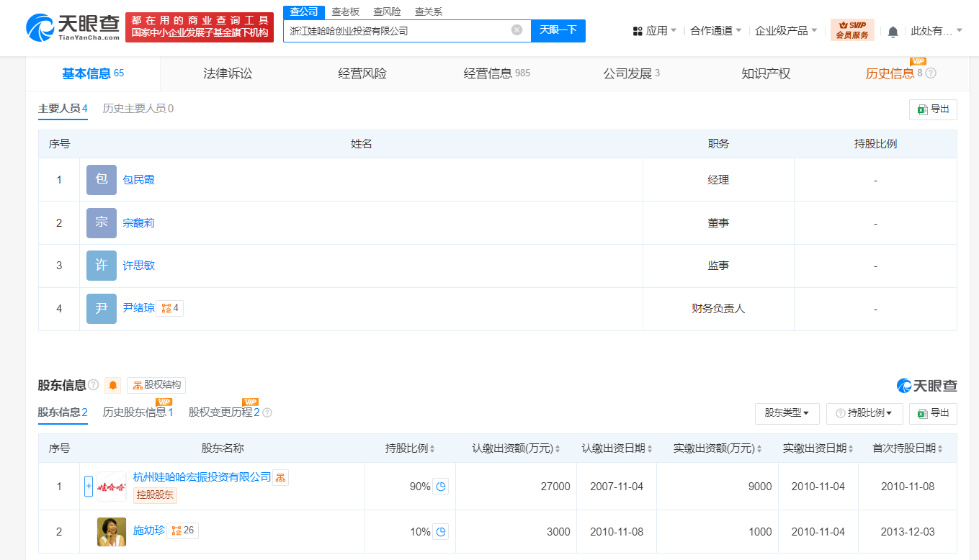The height and width of the screenshot is (560, 979).
Task: Select the 历史主要人员 sub-tab
Action: click(138, 109)
